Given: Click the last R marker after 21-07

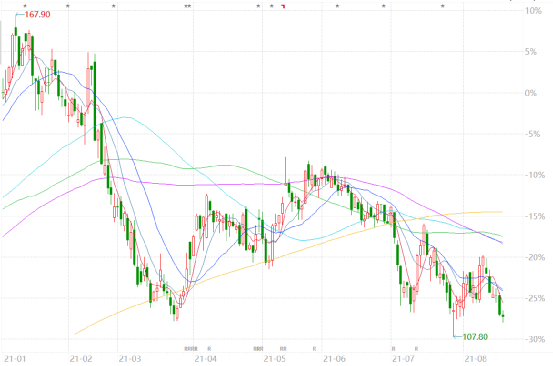Looking at the screenshot, I should point(416,349).
